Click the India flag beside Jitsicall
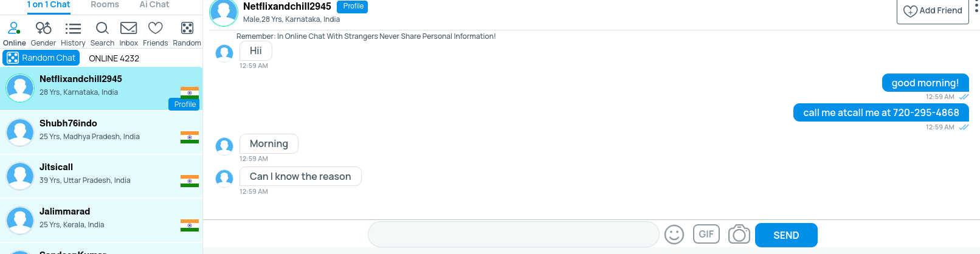This screenshot has height=254, width=980. (x=190, y=181)
